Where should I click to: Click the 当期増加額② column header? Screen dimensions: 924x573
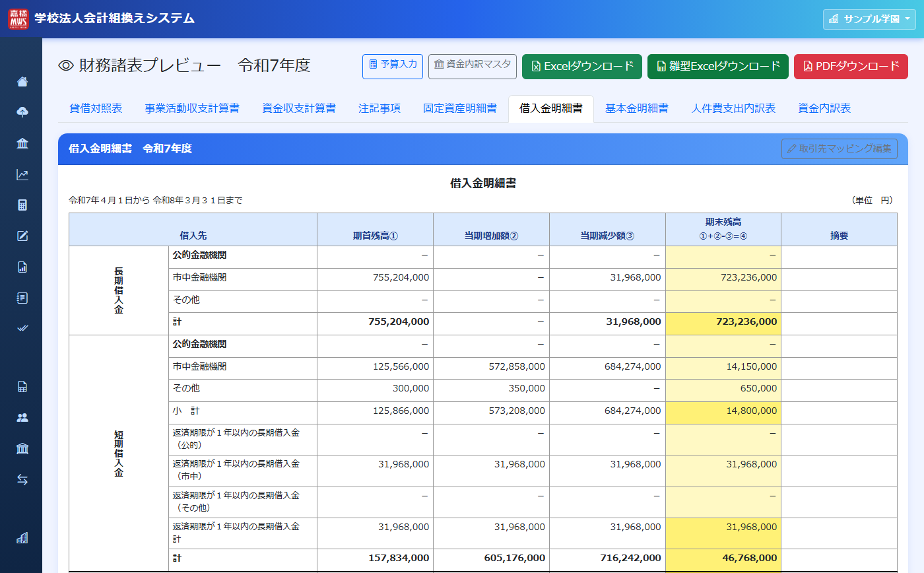(492, 230)
